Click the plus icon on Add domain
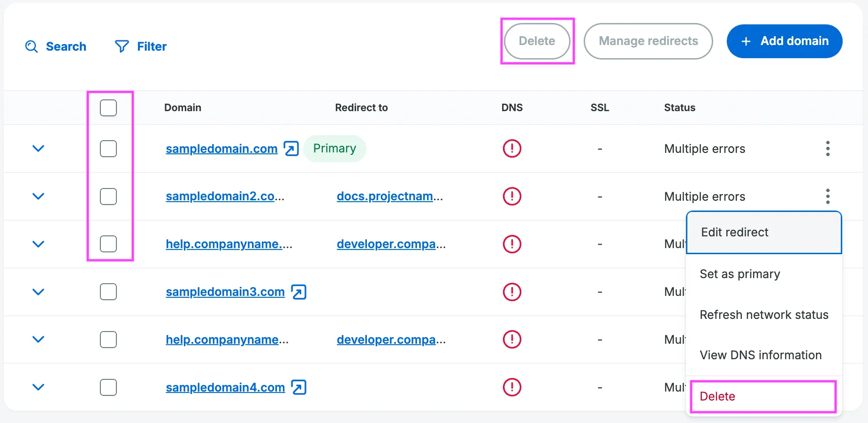 pyautogui.click(x=745, y=41)
